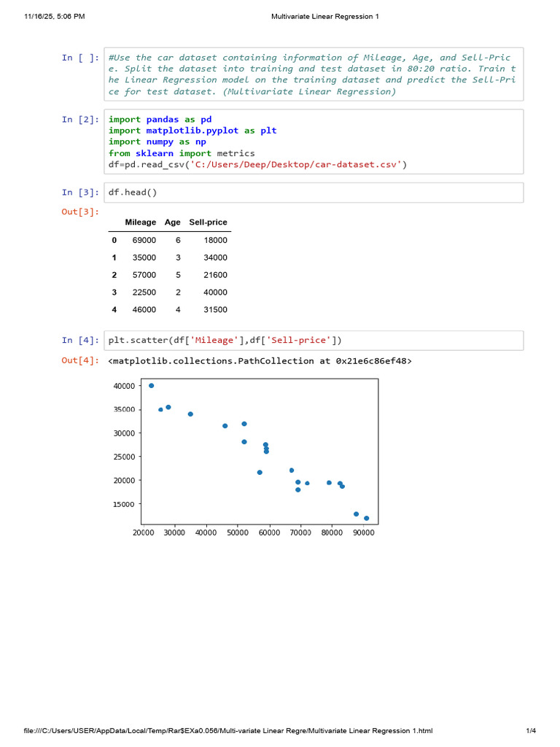Click the Mileage column header

(x=141, y=222)
